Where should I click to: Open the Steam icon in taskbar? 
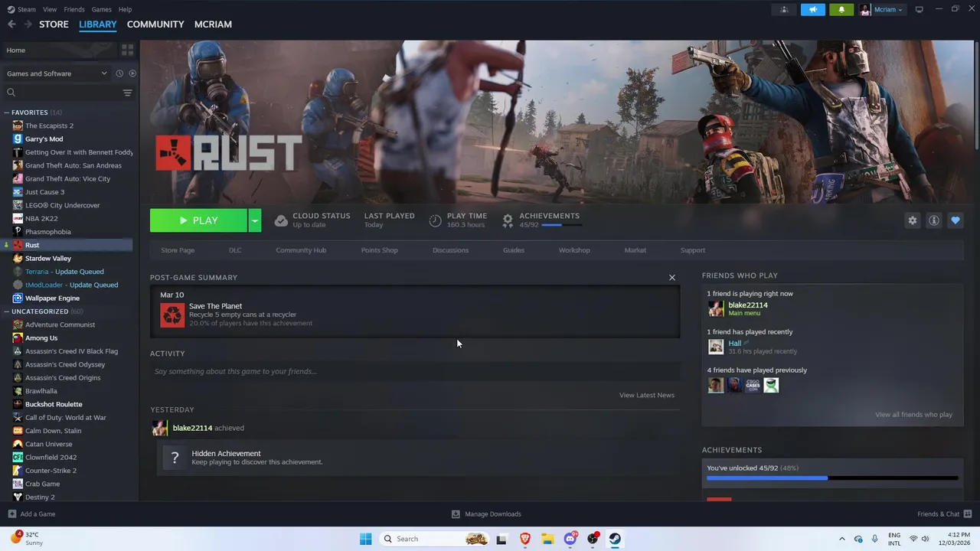pyautogui.click(x=615, y=539)
